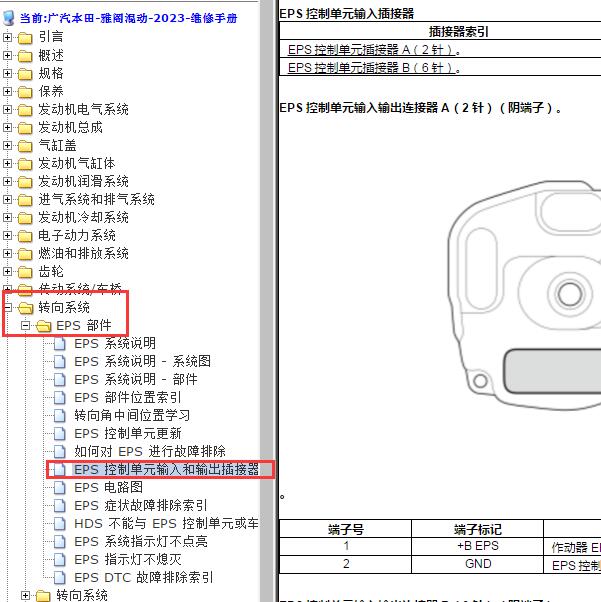Click the 当前:广汽本田-雅阁混动-2023-维修手册 title

[x=129, y=18]
